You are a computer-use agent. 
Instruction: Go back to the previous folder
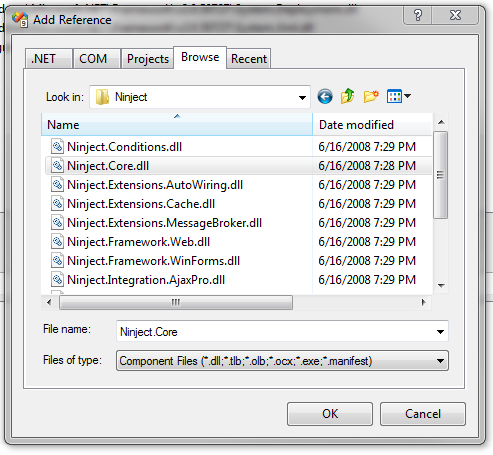click(x=325, y=97)
